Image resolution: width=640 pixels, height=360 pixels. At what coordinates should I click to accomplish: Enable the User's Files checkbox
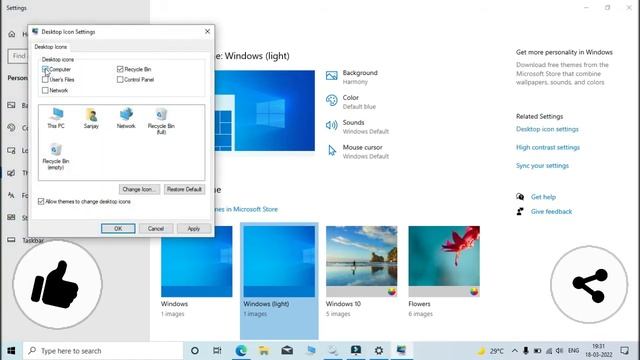click(x=45, y=80)
